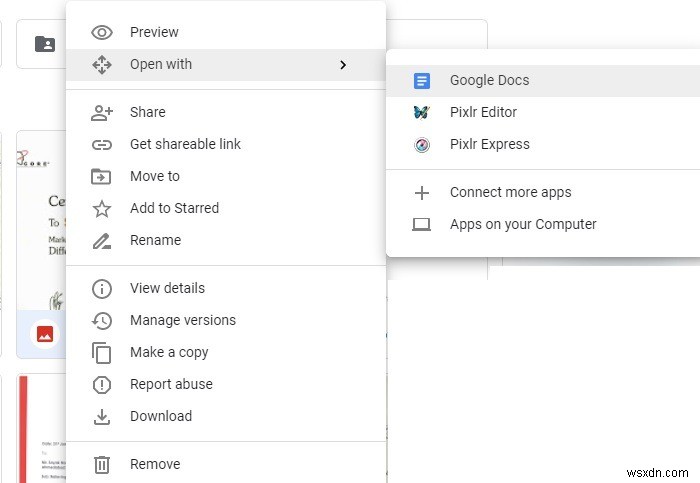Click the blue Google Docs icon
The width and height of the screenshot is (700, 483).
point(422,81)
